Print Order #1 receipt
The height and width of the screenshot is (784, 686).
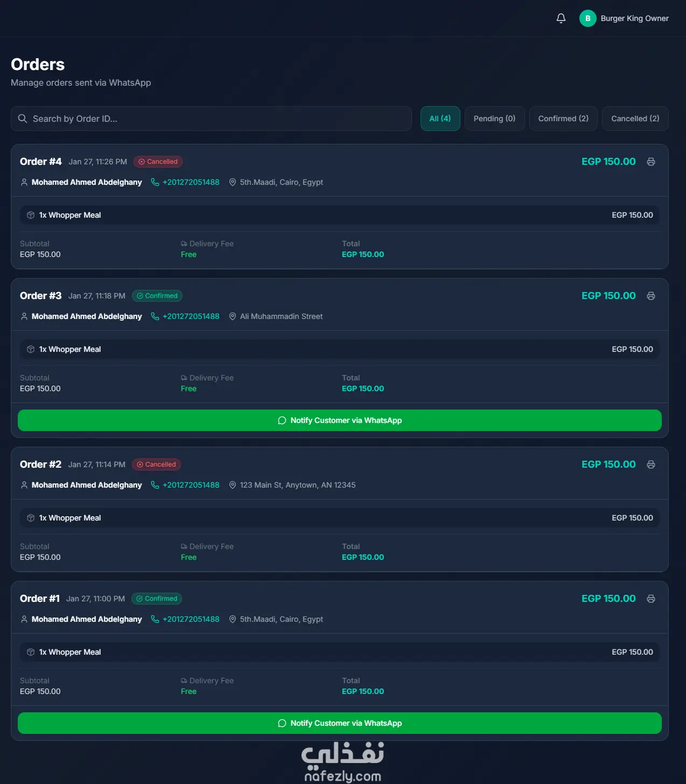coord(651,599)
